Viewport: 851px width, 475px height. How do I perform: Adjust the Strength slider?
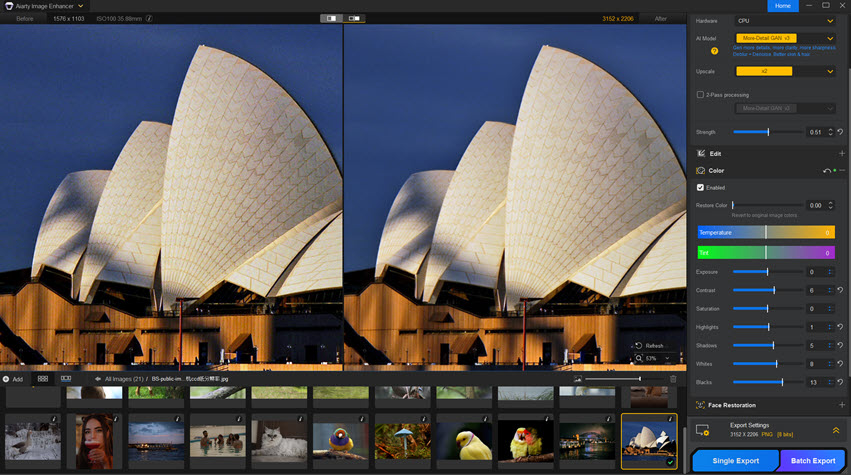click(x=768, y=132)
